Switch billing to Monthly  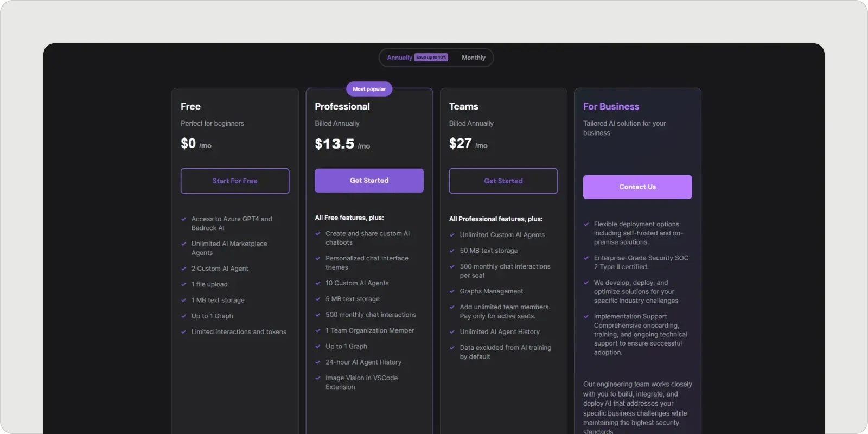(x=473, y=58)
